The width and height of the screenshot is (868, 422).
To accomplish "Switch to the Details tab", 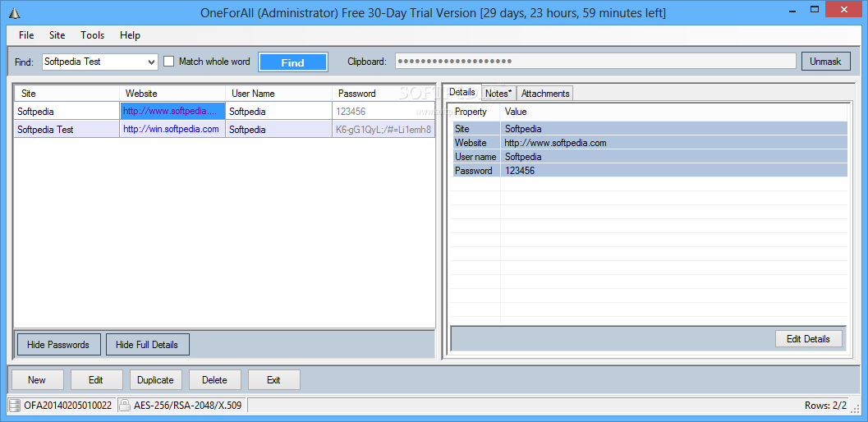I will 462,92.
